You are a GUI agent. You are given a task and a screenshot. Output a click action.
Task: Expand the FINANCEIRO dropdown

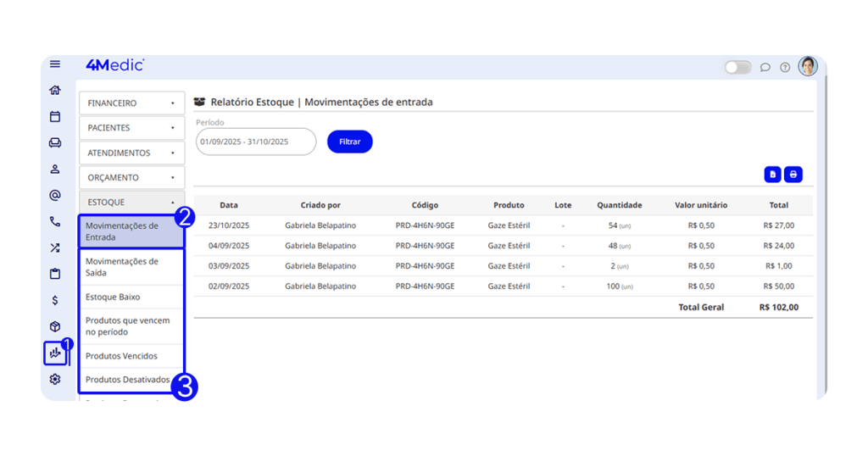[132, 103]
